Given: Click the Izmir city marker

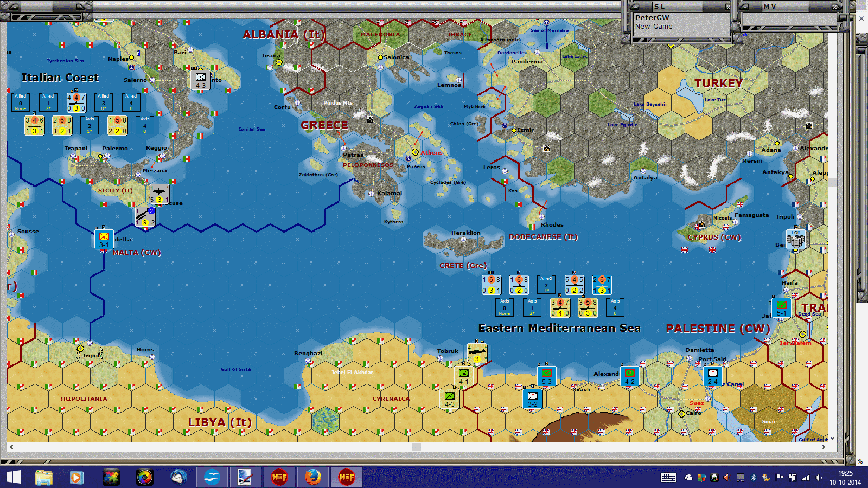Looking at the screenshot, I should pos(514,130).
